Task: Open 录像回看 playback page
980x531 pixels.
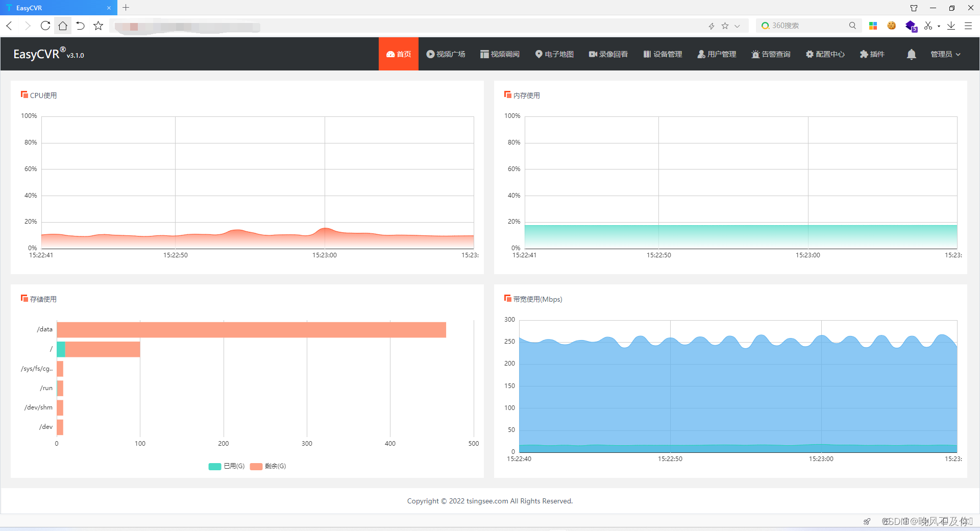Action: [608, 54]
